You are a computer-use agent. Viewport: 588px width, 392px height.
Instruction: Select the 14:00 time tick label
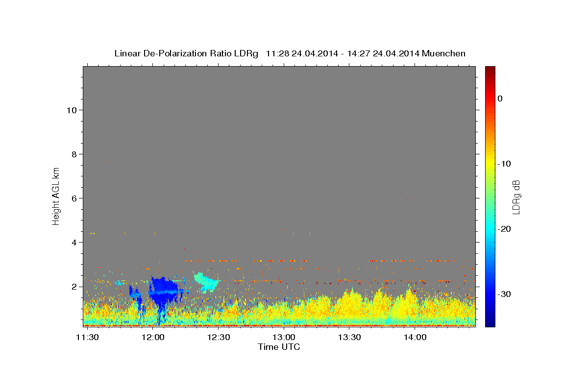tap(415, 337)
